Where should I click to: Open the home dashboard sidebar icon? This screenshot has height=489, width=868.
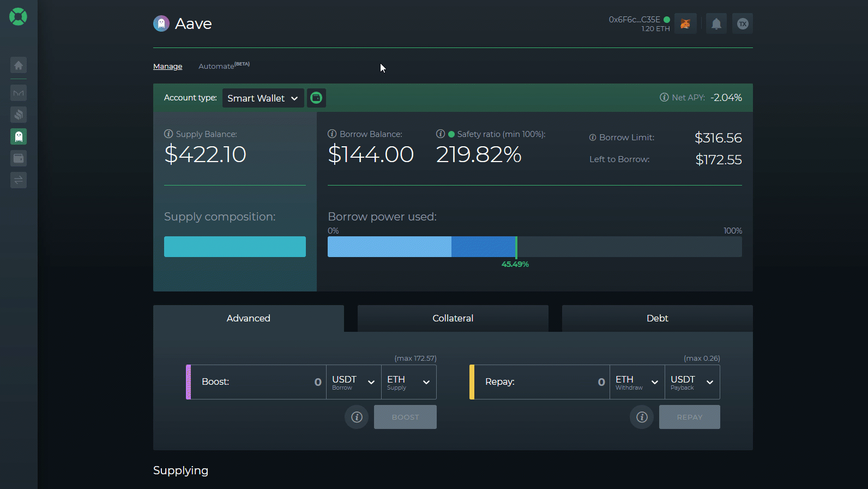point(19,65)
